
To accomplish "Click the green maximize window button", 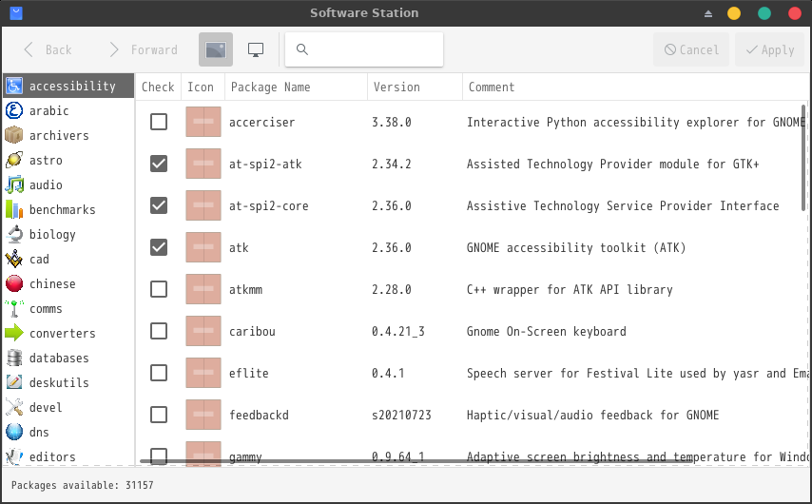I will click(x=764, y=13).
